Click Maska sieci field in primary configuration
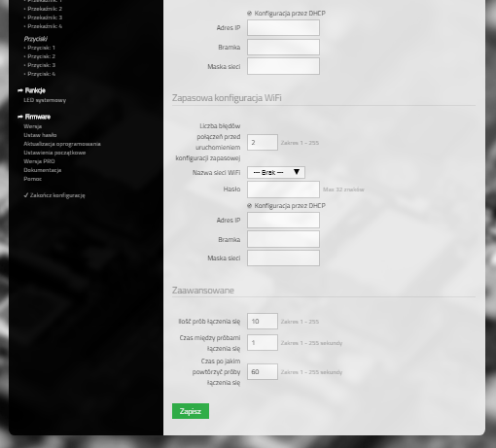 coord(283,66)
